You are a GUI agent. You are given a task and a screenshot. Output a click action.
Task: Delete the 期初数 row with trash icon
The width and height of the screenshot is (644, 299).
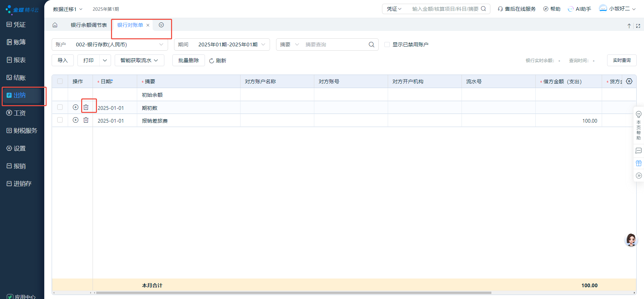pyautogui.click(x=86, y=107)
